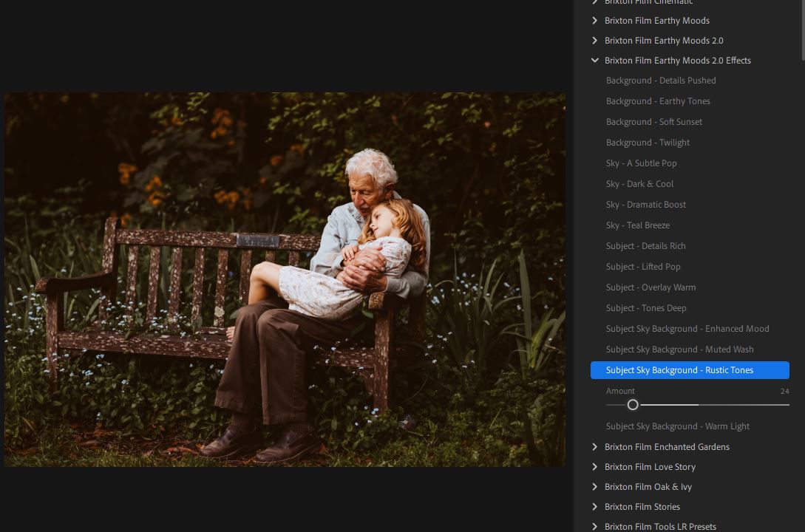
Task: Select Subject Sky Background - Warm Light
Action: tap(677, 426)
